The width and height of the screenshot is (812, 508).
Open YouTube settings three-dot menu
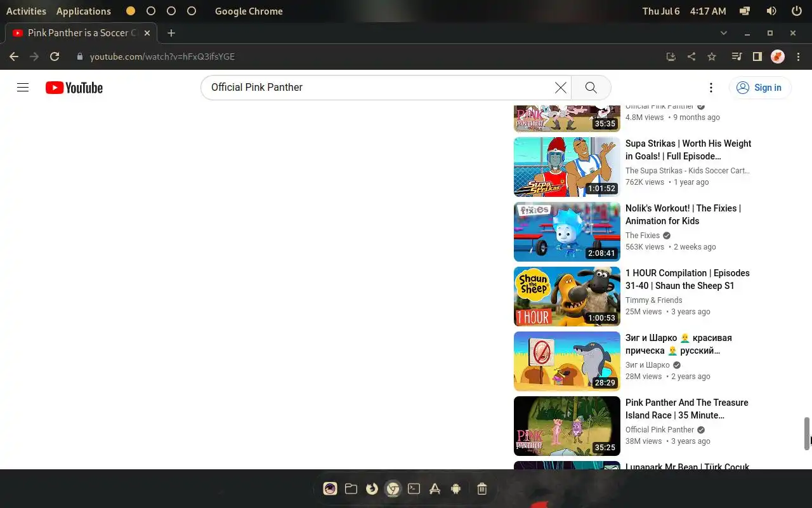tap(711, 88)
